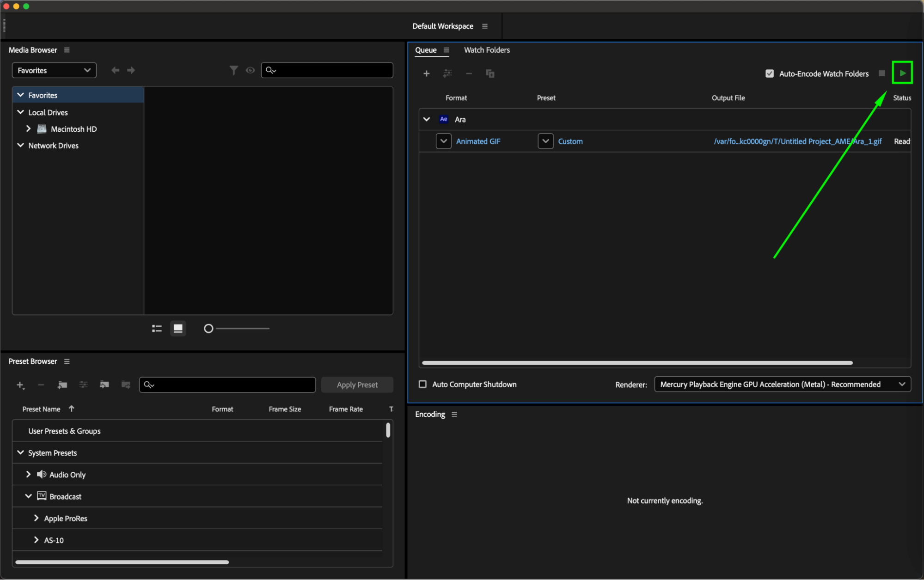Switch to the Watch Folders tab

coord(487,50)
